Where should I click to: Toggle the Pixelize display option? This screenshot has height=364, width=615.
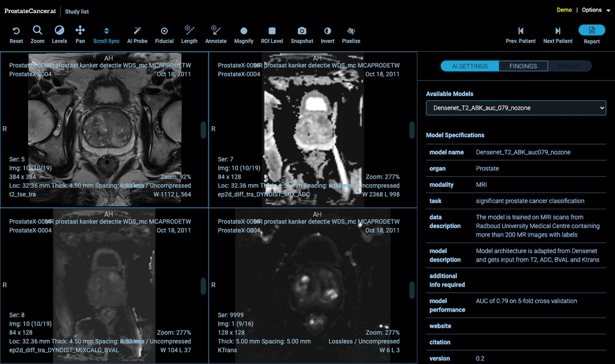(351, 31)
